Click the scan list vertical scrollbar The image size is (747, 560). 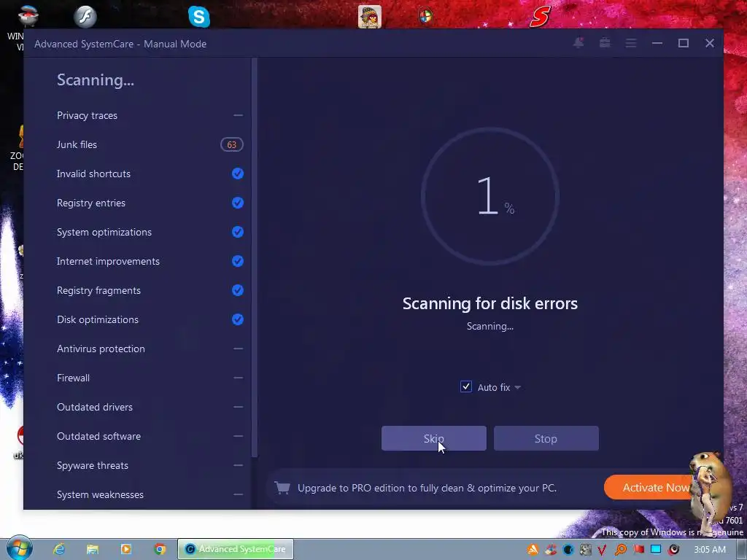coord(255,257)
